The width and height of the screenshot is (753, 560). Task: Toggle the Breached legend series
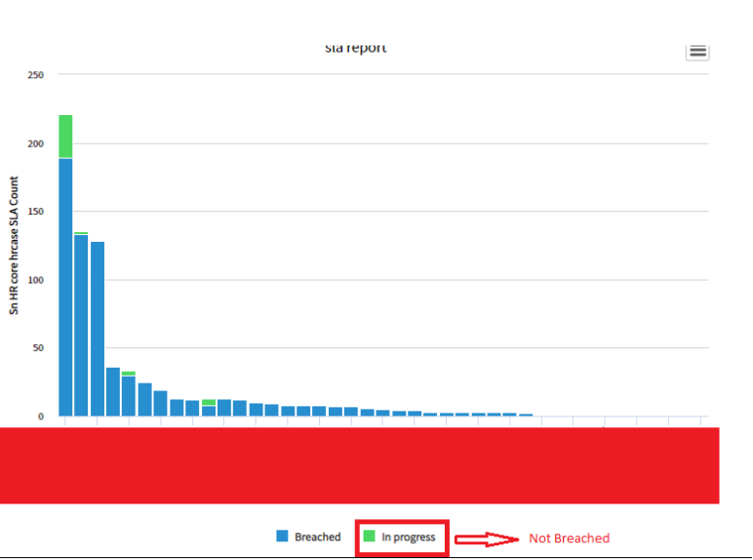[308, 537]
